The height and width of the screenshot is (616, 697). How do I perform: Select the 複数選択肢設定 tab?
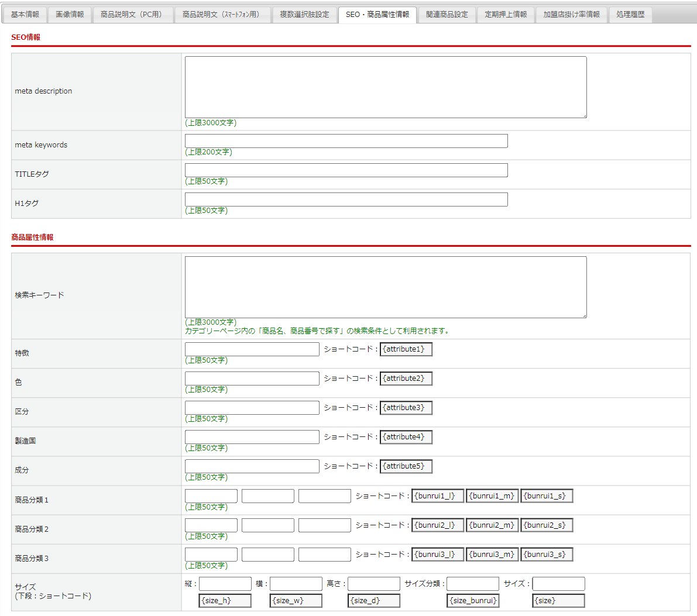[304, 15]
